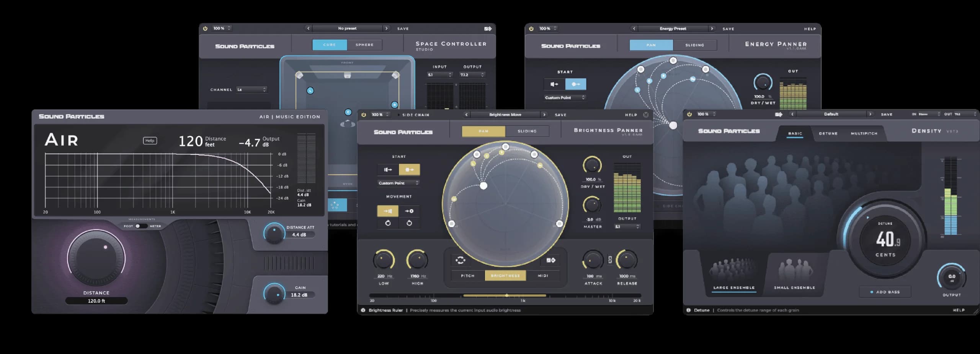Switch Energy Panner to SLIDING mode

click(x=695, y=45)
